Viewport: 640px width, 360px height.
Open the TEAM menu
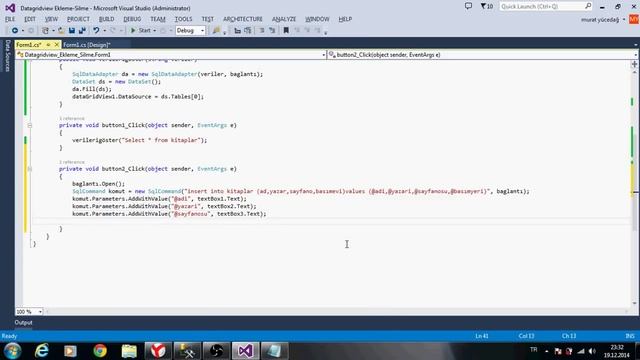click(158, 19)
